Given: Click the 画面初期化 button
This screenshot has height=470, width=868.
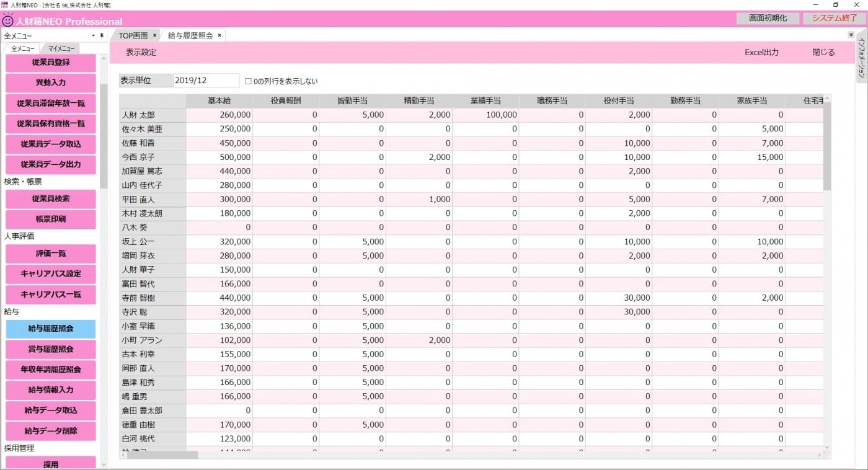Looking at the screenshot, I should [x=768, y=18].
